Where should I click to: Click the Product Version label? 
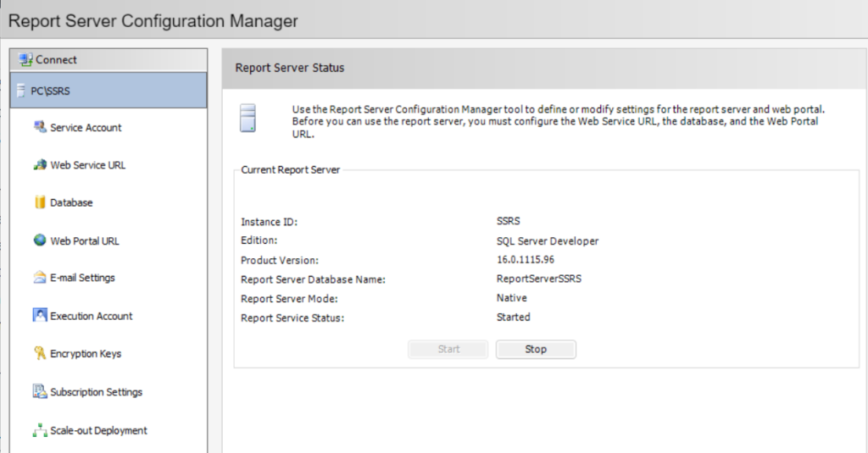click(x=280, y=260)
